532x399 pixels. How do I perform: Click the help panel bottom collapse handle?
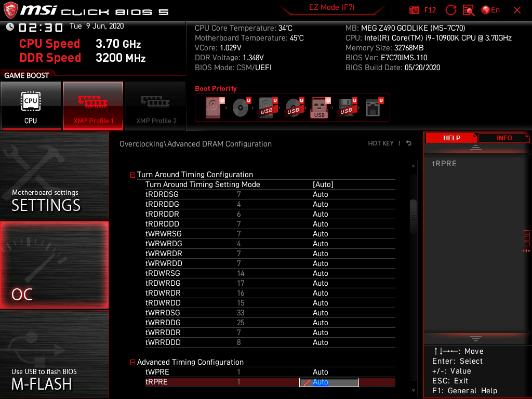[476, 339]
